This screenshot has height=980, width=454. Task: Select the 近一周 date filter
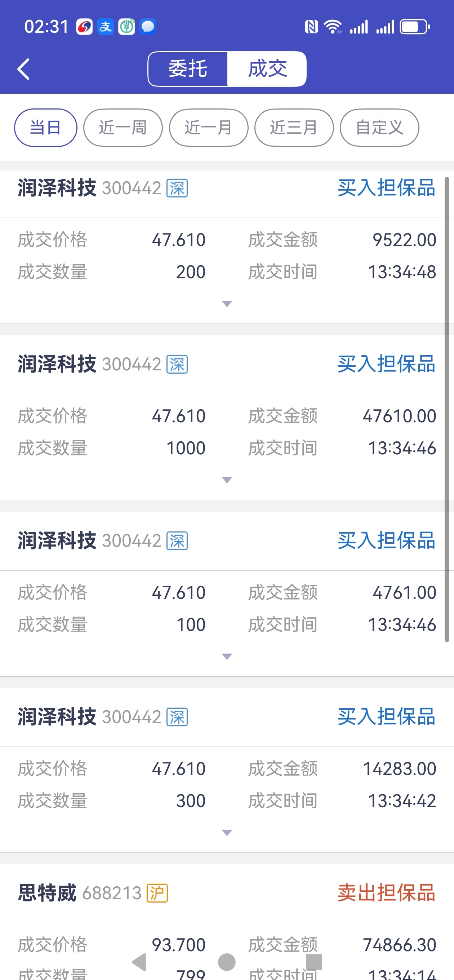pos(123,128)
